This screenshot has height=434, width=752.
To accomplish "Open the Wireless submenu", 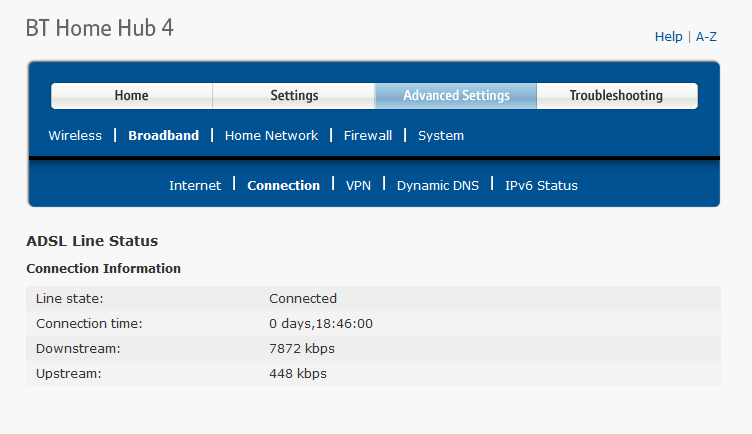I will [75, 136].
